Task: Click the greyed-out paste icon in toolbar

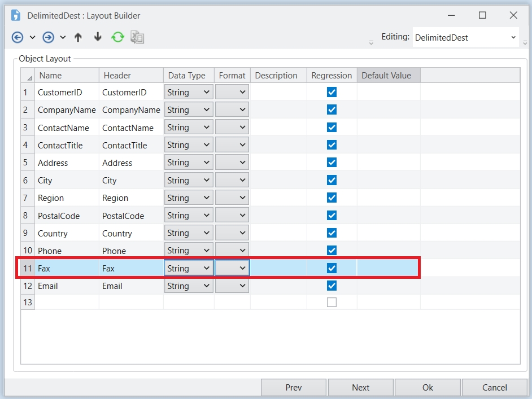Action: click(137, 37)
